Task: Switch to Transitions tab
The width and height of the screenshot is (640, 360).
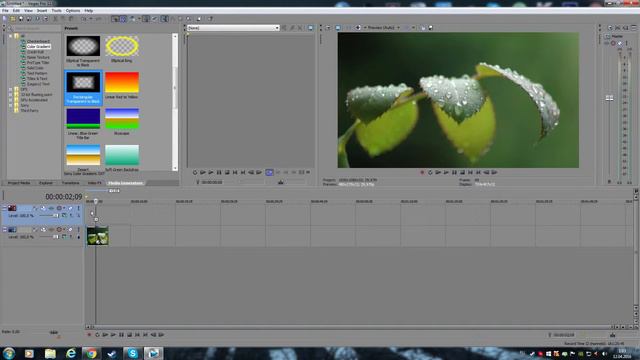Action: click(70, 183)
